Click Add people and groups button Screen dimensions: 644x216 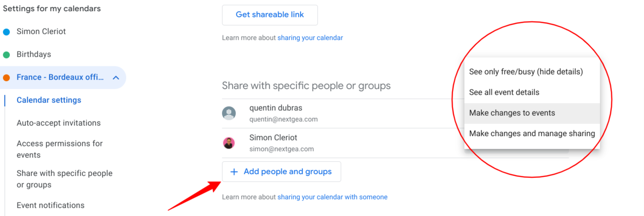click(x=281, y=172)
